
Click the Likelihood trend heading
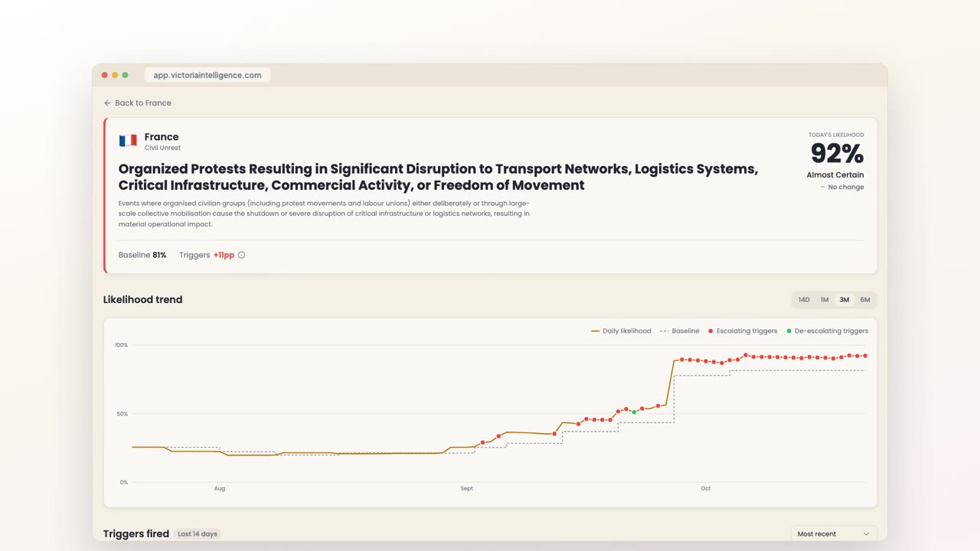(x=143, y=299)
